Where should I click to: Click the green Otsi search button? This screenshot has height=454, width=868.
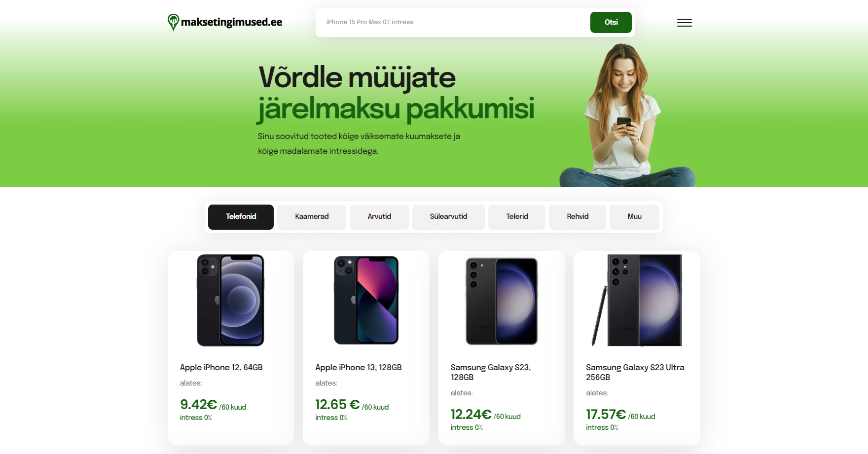click(611, 22)
